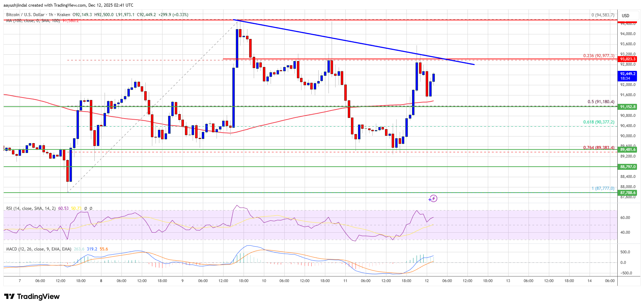
Task: Click the green 89,481.6 support price tag
Action: [628, 149]
